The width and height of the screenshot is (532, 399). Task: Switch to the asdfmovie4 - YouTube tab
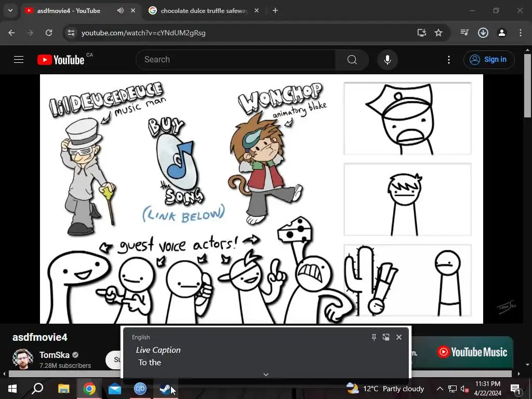pos(69,11)
